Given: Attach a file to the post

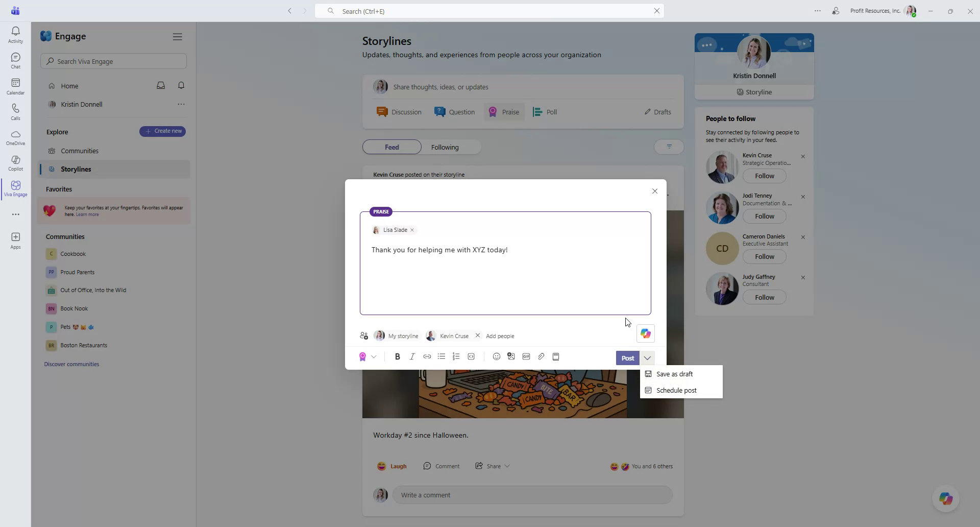Looking at the screenshot, I should pos(541,356).
